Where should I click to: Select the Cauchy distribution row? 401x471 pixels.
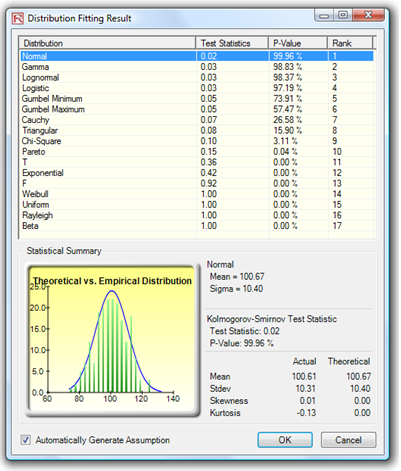click(197, 120)
